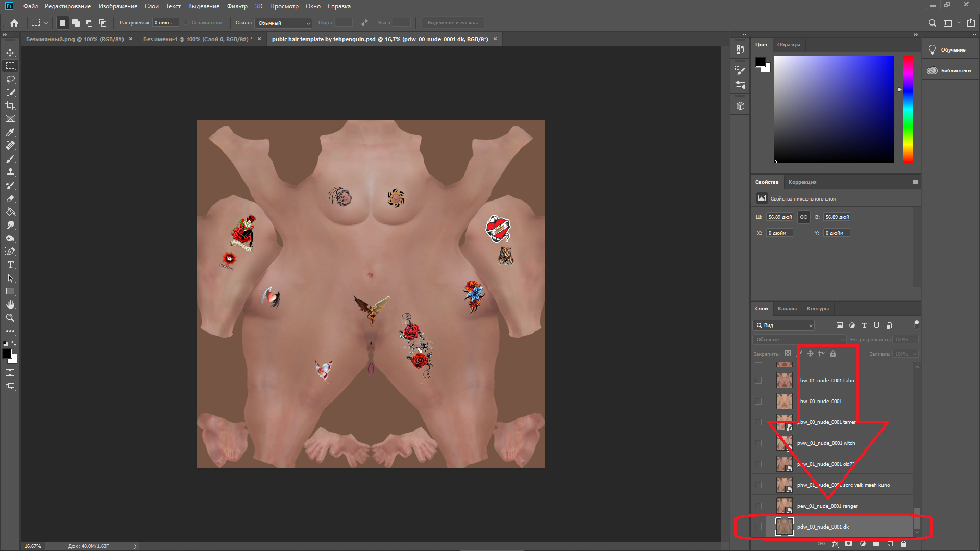Switch to the Каналы tab

pyautogui.click(x=787, y=309)
